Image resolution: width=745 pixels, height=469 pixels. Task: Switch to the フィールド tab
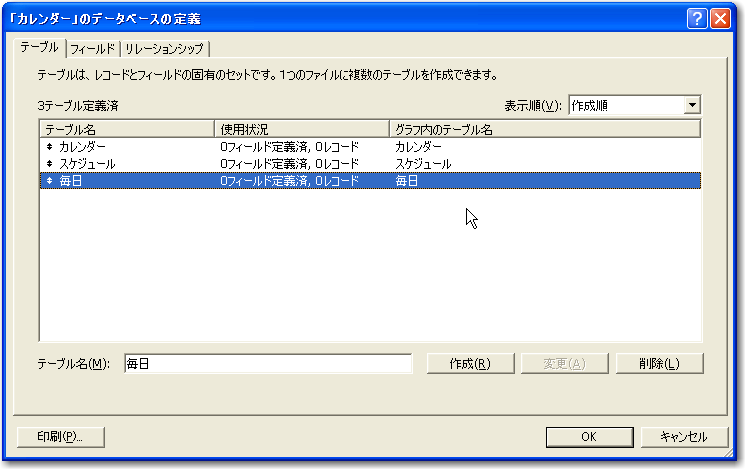(92, 48)
